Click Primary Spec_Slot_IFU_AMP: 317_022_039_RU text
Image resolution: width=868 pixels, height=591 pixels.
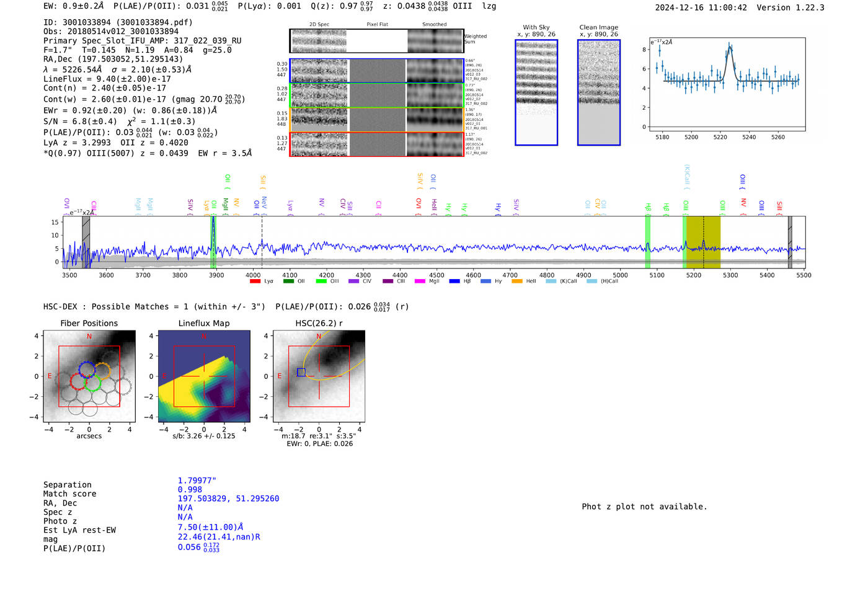pos(143,41)
